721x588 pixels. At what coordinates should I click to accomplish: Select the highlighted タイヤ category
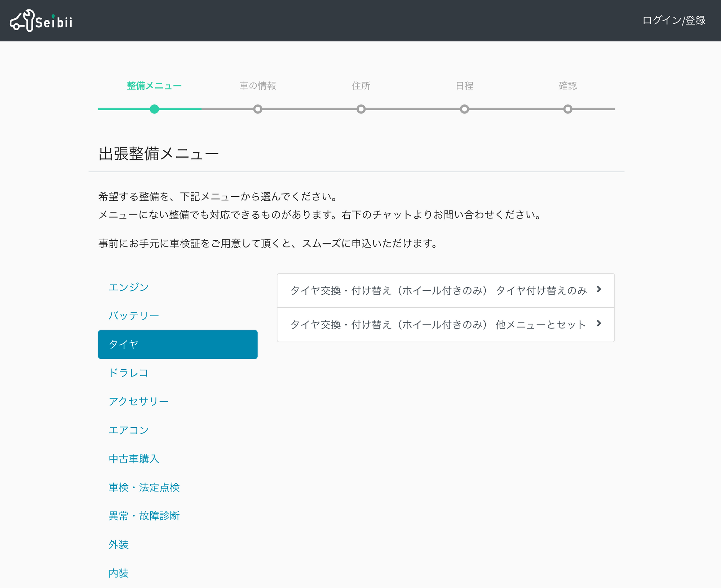(178, 344)
